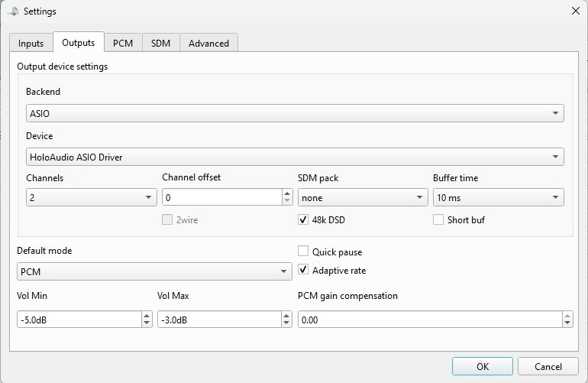Increase Channel offset with up arrow

(x=287, y=193)
